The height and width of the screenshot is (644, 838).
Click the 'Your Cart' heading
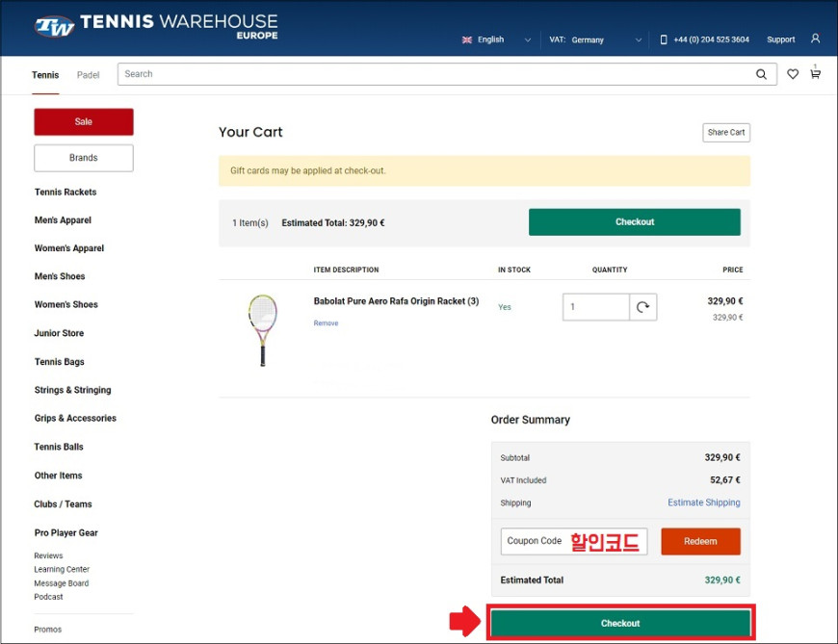point(250,132)
